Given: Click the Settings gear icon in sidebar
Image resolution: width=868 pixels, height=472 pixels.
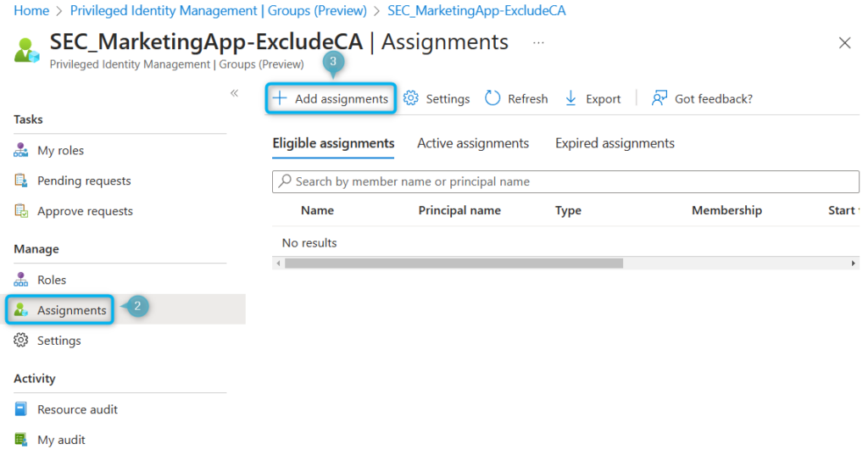Looking at the screenshot, I should pyautogui.click(x=21, y=341).
